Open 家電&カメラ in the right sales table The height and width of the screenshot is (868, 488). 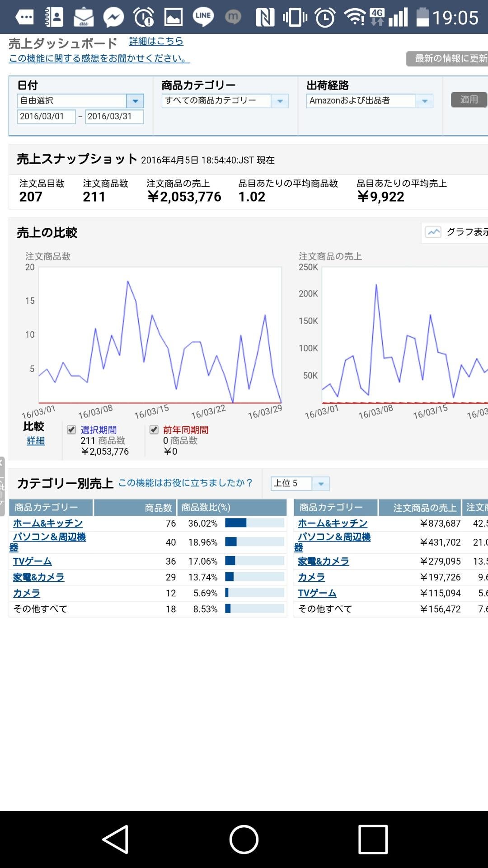tap(324, 561)
